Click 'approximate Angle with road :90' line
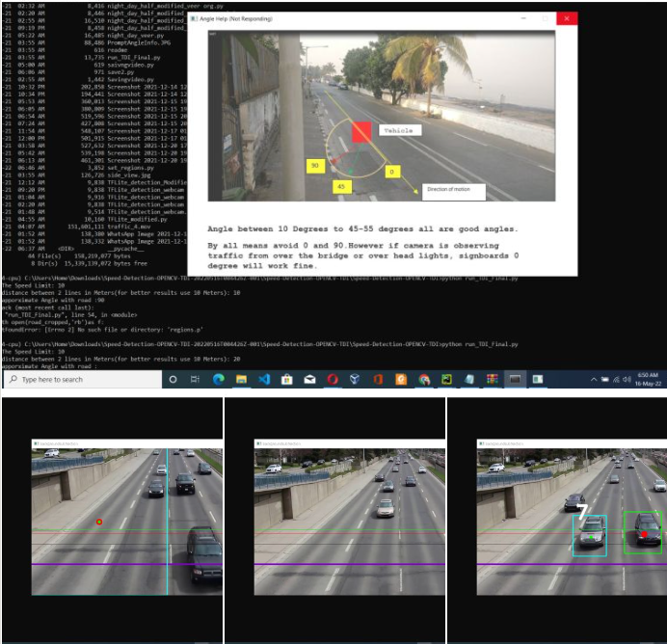Screen dimensions: 667x644 [53, 300]
